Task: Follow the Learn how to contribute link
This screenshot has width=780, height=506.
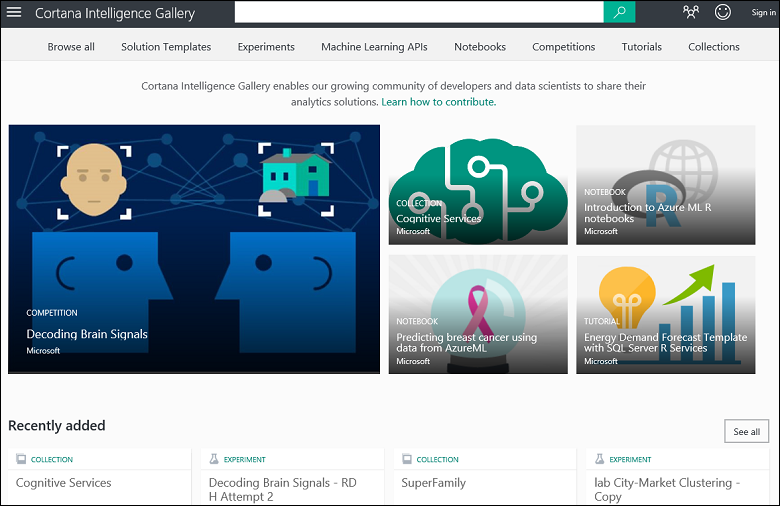Action: (438, 102)
